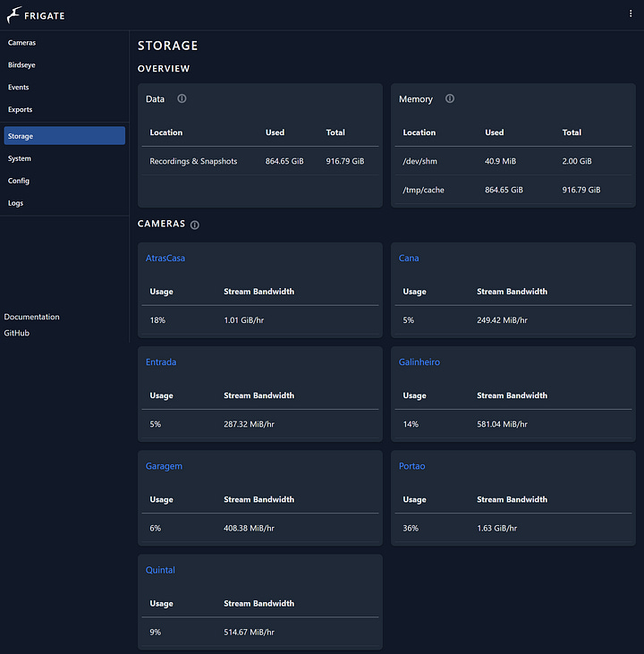
Task: Click the 9% usage for Quintal
Action: click(155, 632)
